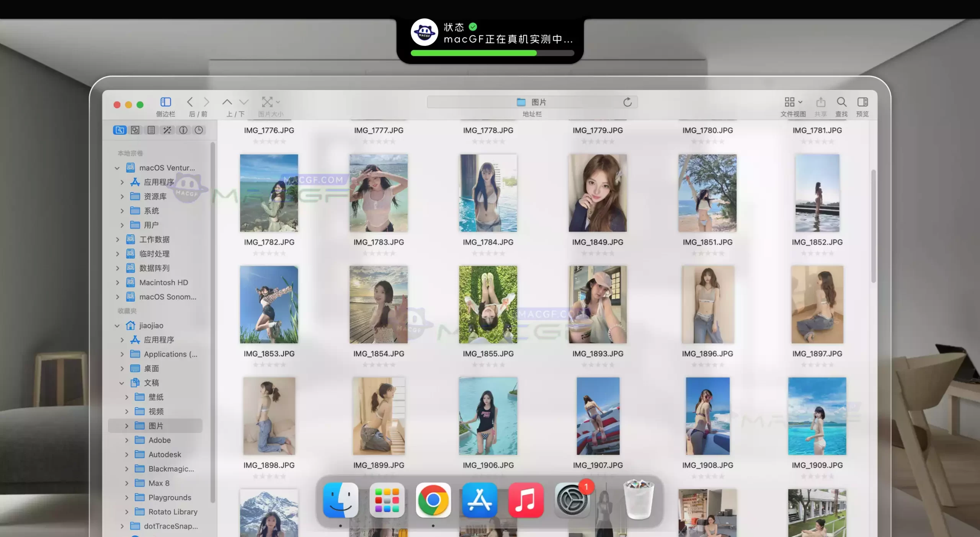Click the 共享 share icon
The height and width of the screenshot is (537, 980).
pyautogui.click(x=821, y=102)
